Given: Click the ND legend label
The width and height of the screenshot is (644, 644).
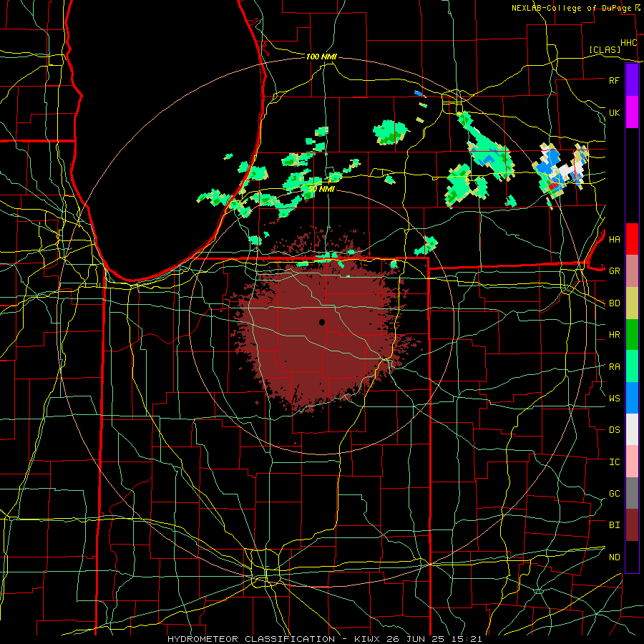Looking at the screenshot, I should [x=614, y=557].
